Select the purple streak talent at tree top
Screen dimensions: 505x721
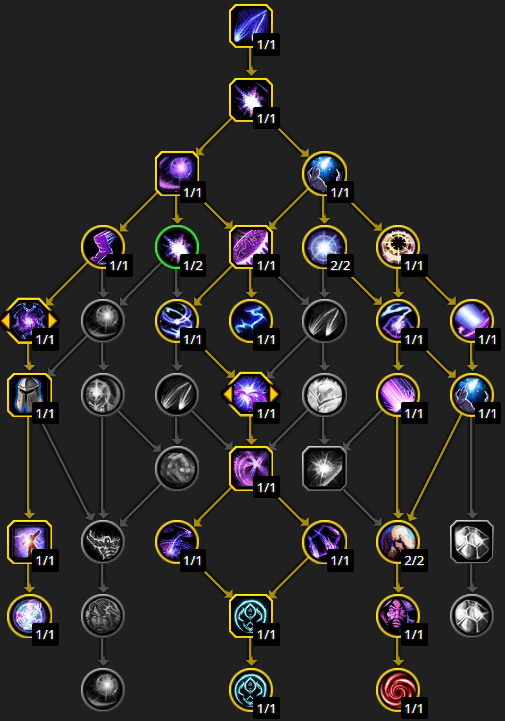pos(251,26)
